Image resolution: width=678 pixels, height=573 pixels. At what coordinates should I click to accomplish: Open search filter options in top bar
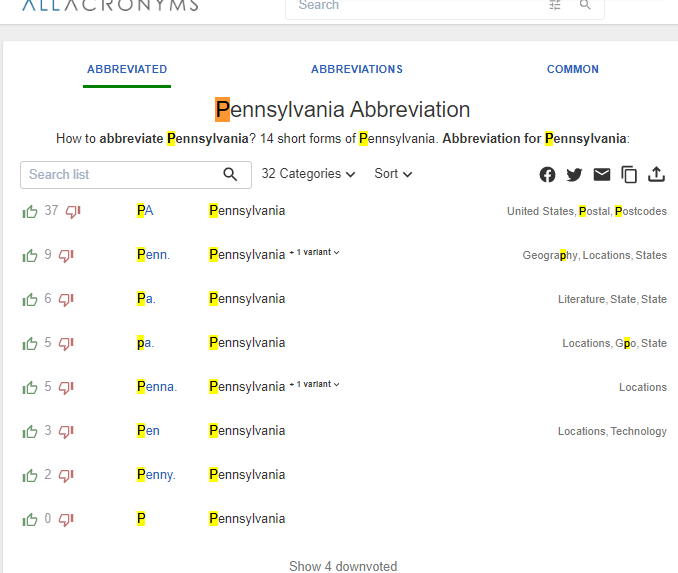pos(555,5)
